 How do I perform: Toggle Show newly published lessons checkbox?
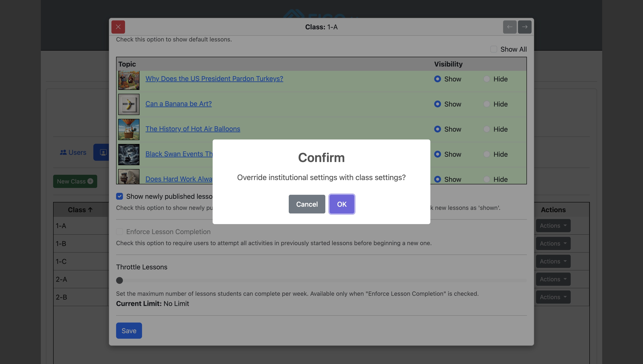click(119, 196)
